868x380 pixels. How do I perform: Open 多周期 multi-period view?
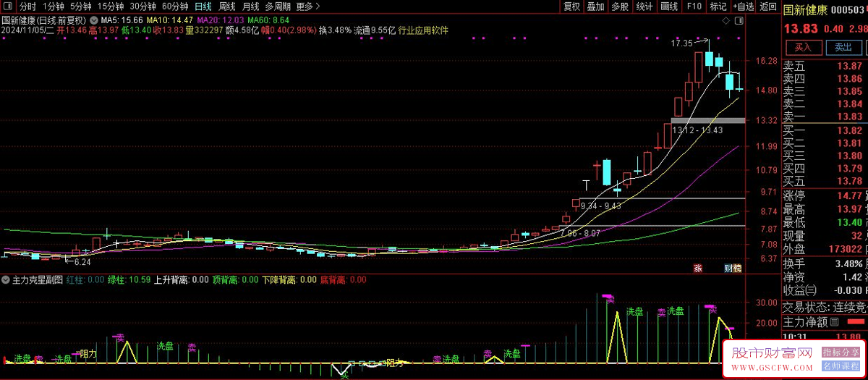tap(278, 7)
